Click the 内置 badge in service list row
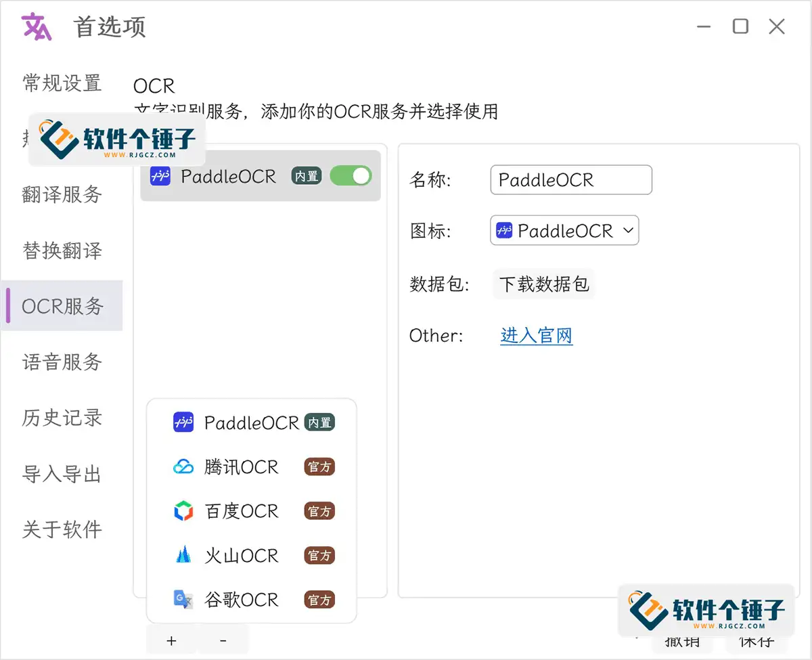 pos(307,176)
